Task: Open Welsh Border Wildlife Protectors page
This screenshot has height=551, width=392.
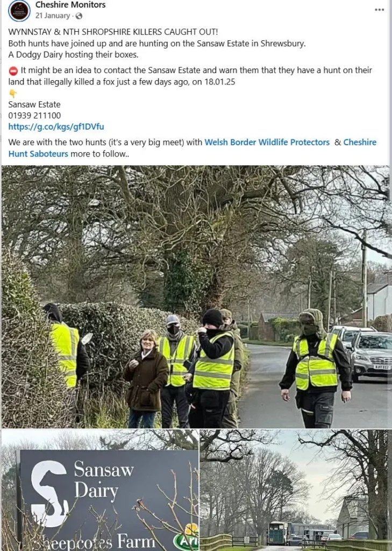Action: [267, 142]
